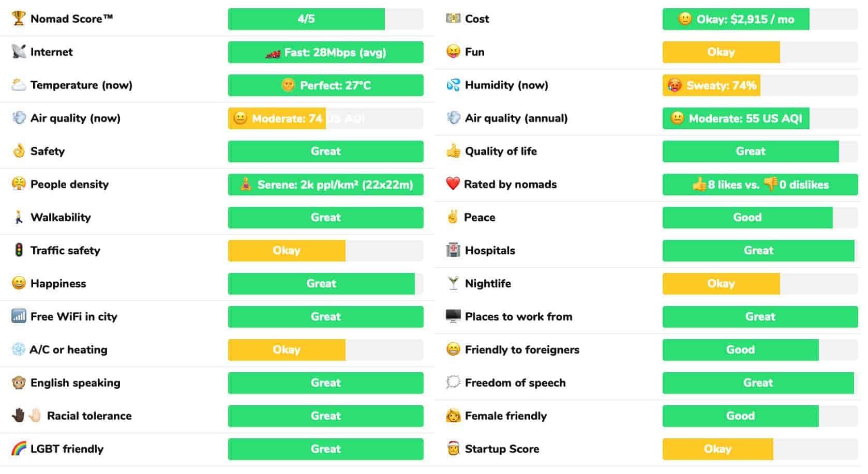Click the Moderate: 55 US AQI annual bar
The width and height of the screenshot is (868, 474).
[760, 118]
